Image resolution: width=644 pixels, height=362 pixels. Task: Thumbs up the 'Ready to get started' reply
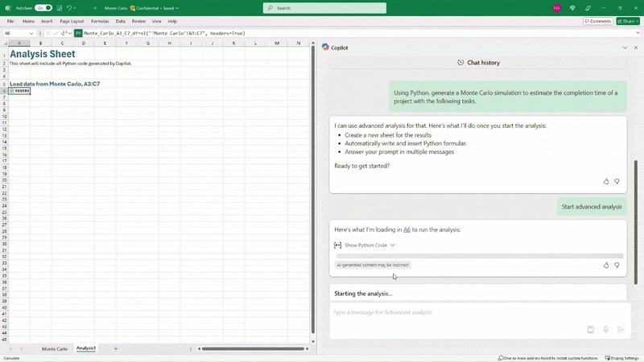click(606, 182)
